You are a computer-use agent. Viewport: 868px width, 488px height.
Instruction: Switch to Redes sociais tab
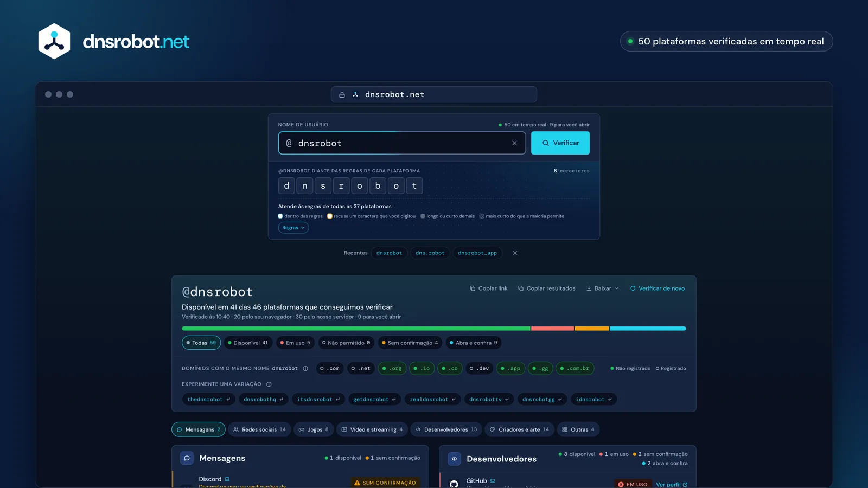pyautogui.click(x=259, y=429)
